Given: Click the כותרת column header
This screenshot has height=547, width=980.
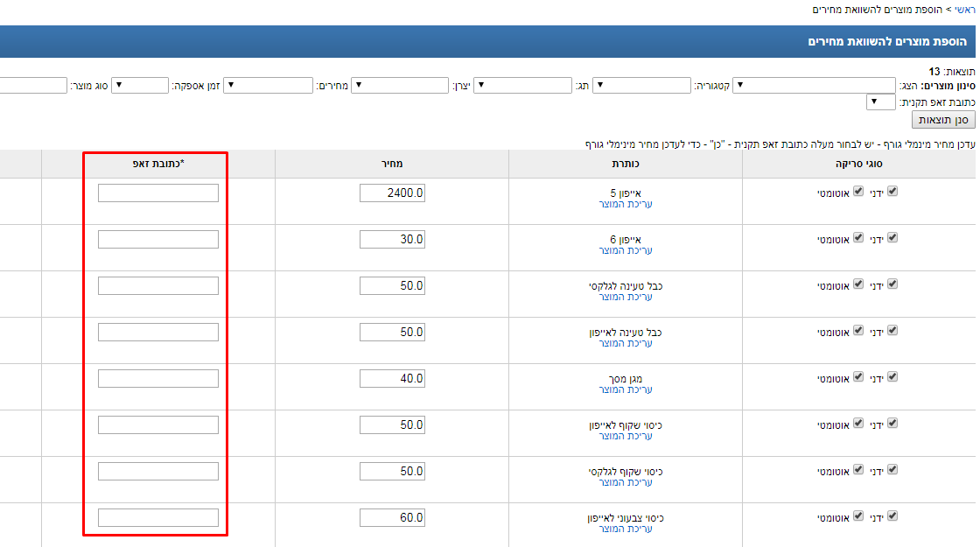Looking at the screenshot, I should (626, 164).
